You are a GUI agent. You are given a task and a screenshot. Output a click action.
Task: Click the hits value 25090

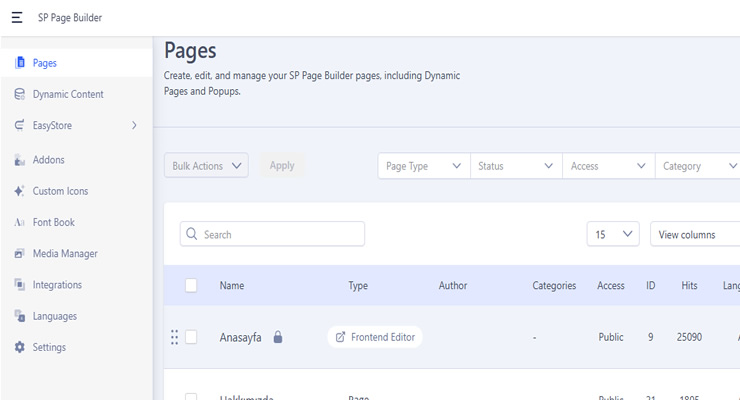pyautogui.click(x=689, y=337)
